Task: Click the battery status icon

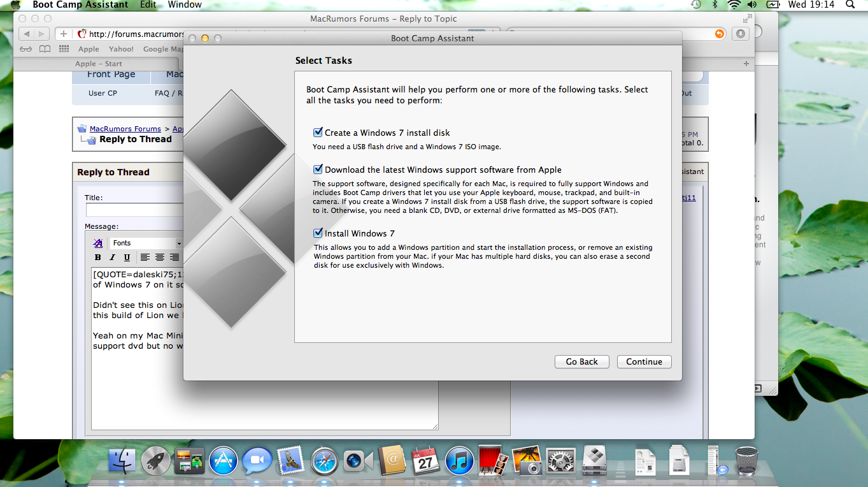Action: [772, 4]
